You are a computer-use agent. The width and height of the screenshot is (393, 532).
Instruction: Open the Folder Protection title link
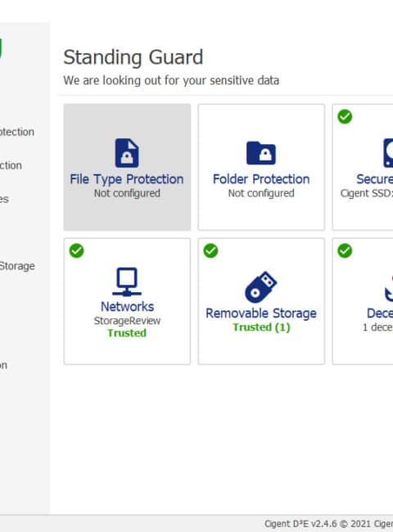click(x=261, y=179)
